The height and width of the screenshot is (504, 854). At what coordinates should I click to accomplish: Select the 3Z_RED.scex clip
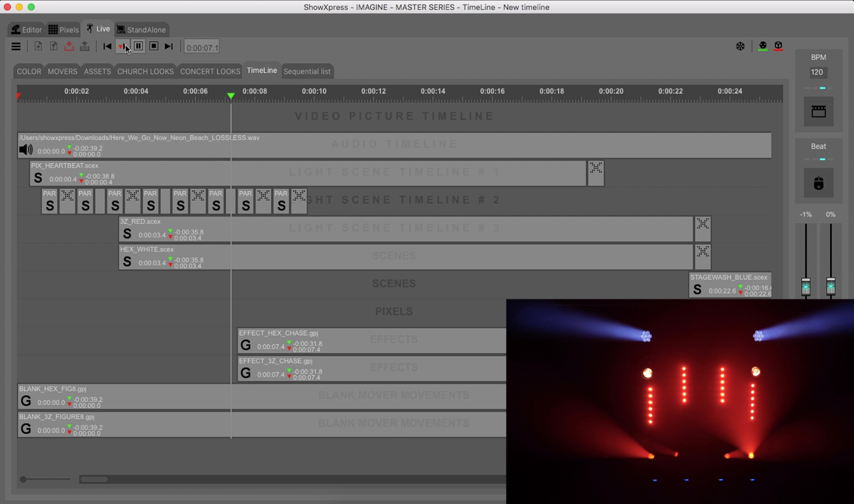406,229
